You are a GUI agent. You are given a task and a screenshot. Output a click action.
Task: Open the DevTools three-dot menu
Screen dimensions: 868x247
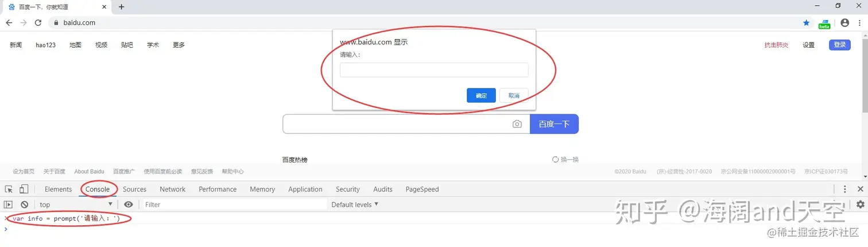844,189
